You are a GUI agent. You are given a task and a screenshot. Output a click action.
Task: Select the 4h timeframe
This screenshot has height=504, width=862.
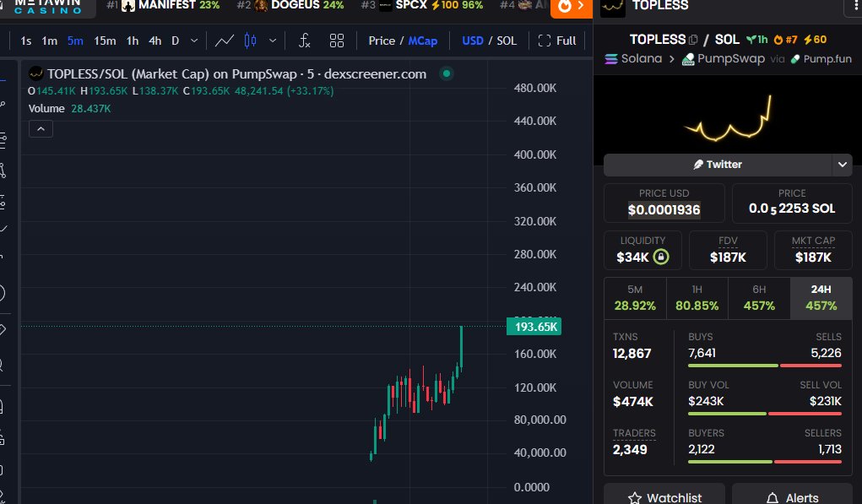[155, 41]
